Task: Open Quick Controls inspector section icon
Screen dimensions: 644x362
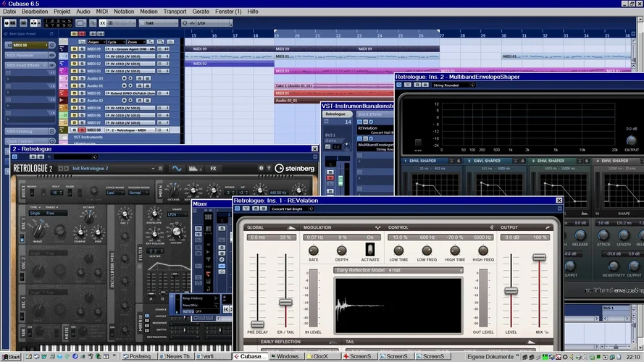Action: [51, 141]
